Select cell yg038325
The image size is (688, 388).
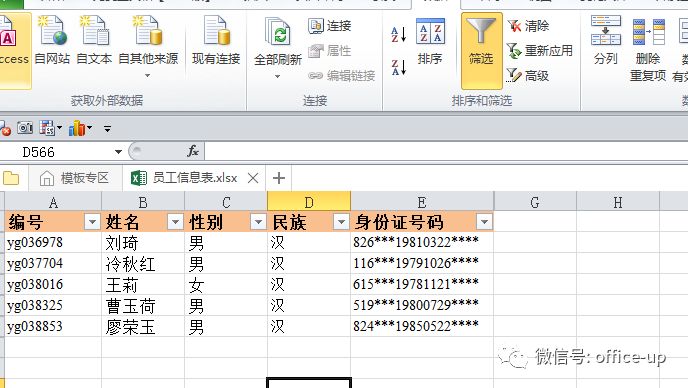click(53, 305)
